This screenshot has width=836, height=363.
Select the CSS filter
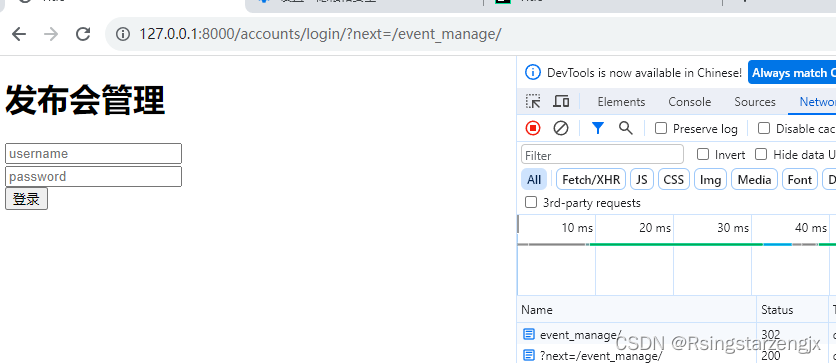(673, 180)
